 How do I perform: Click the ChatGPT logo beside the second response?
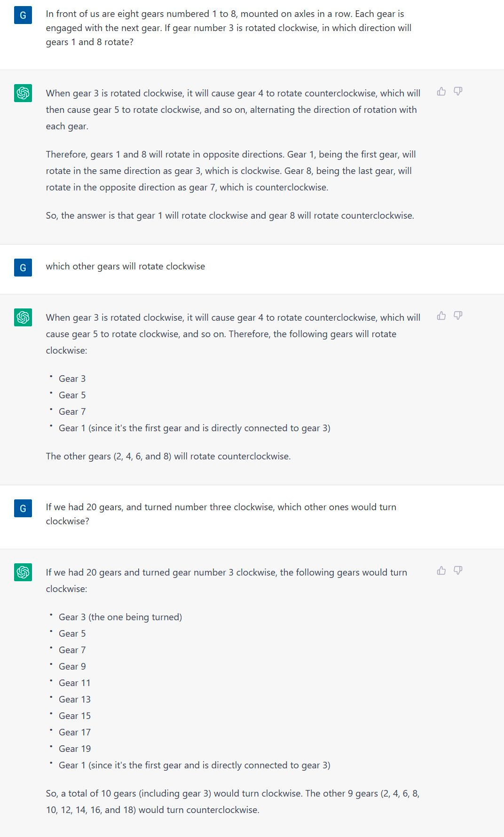(23, 317)
